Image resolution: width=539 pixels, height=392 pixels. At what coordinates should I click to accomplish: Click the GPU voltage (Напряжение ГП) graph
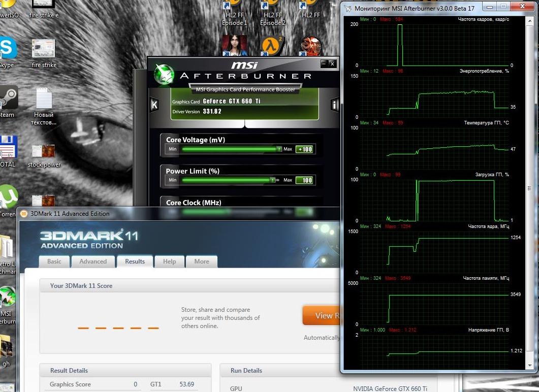point(434,351)
